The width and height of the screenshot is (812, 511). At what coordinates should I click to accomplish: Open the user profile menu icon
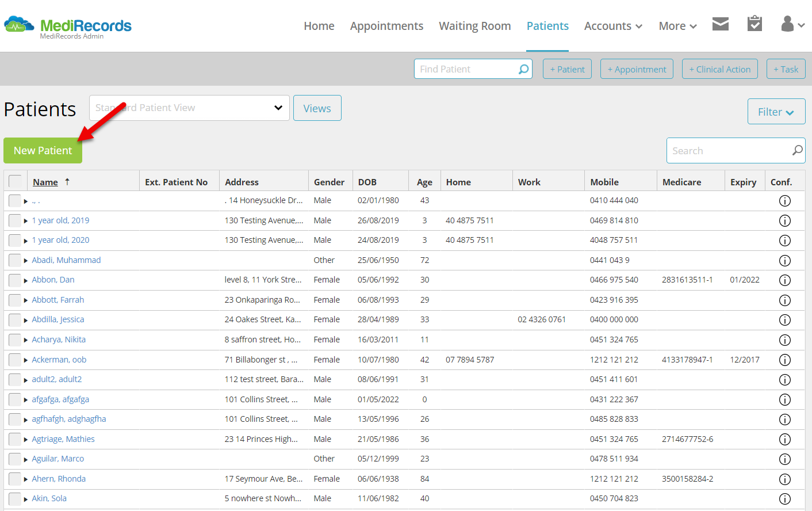pyautogui.click(x=793, y=24)
